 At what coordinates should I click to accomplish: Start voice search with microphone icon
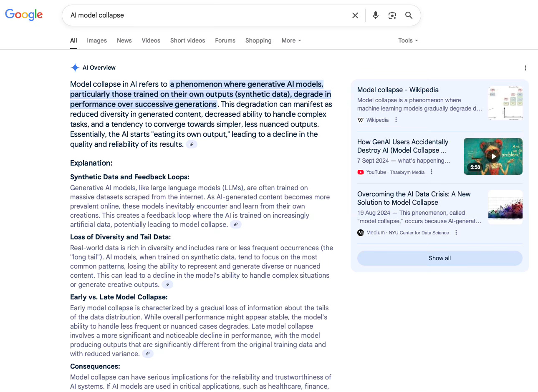click(376, 15)
